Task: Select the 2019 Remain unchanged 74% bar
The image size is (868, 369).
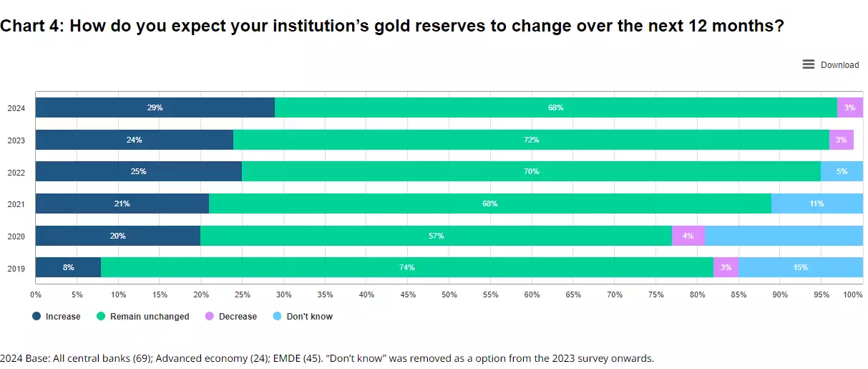Action: coord(406,267)
